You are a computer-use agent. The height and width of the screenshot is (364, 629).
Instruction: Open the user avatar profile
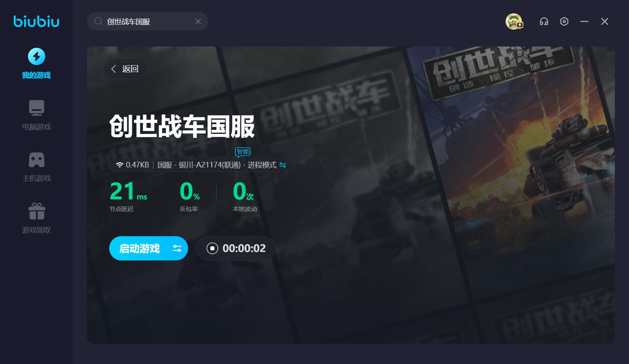[x=514, y=21]
